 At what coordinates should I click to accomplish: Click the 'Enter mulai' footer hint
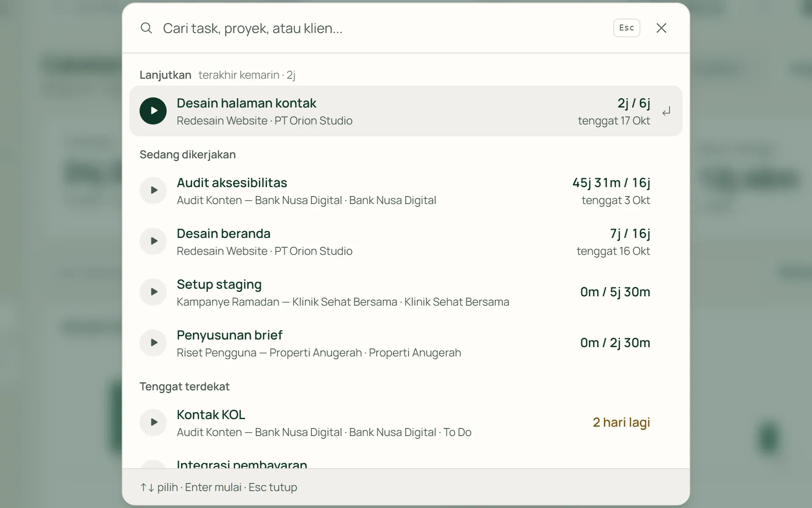213,487
